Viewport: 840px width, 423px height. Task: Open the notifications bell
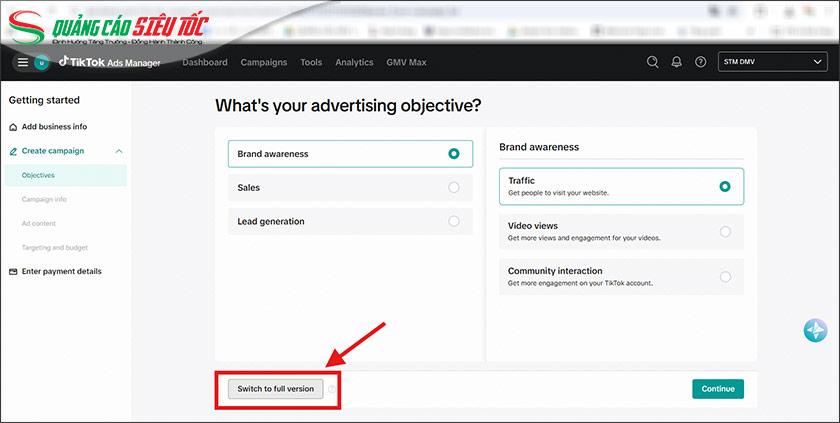click(x=677, y=62)
